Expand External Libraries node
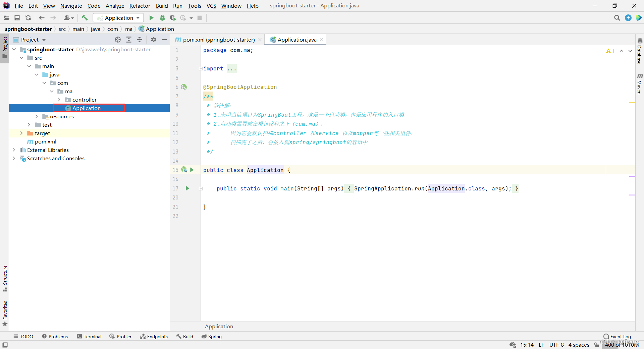This screenshot has width=644, height=349. [14, 150]
